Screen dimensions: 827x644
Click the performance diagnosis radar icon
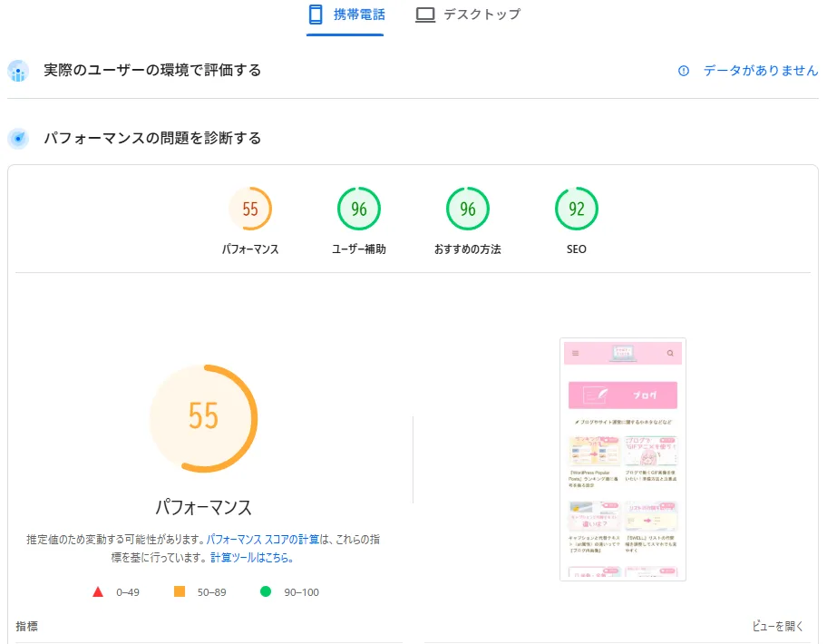click(18, 139)
